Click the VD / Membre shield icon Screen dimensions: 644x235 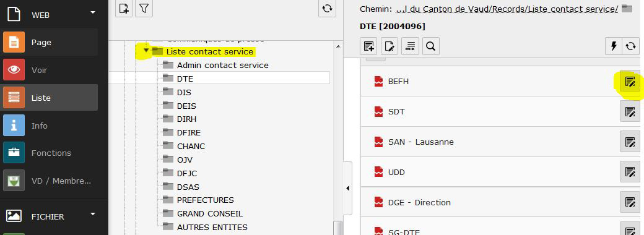[14, 181]
